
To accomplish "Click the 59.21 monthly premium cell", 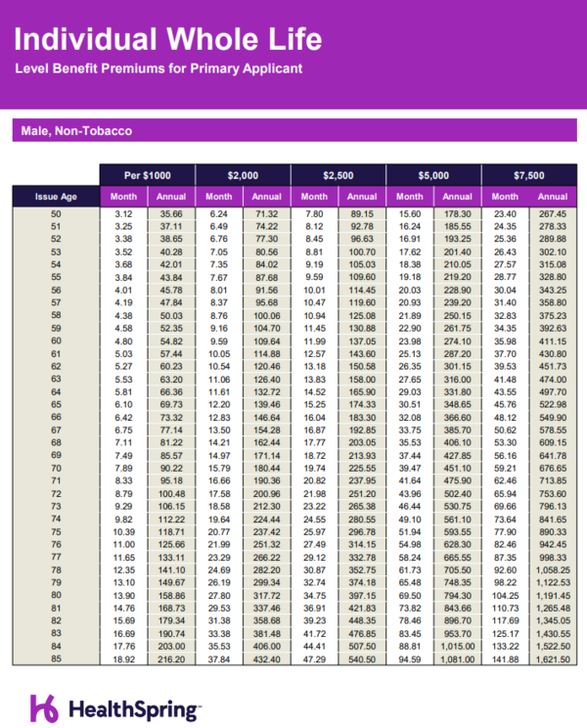I will click(x=505, y=469).
